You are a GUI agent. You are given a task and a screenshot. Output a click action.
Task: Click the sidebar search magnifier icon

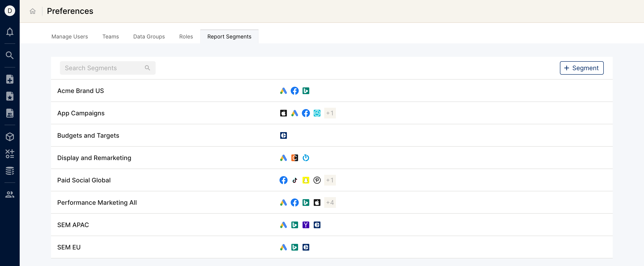[x=10, y=55]
